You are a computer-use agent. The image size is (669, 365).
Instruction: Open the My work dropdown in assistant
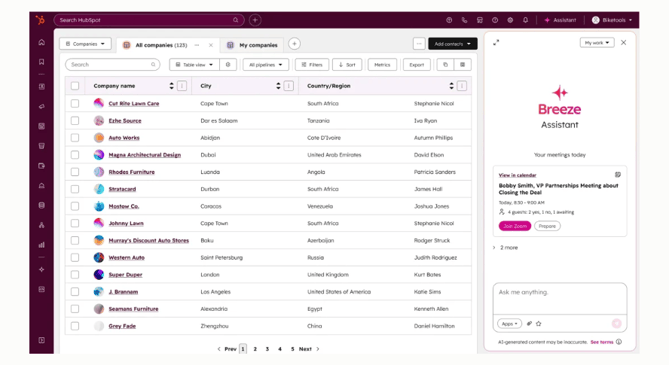coord(597,43)
